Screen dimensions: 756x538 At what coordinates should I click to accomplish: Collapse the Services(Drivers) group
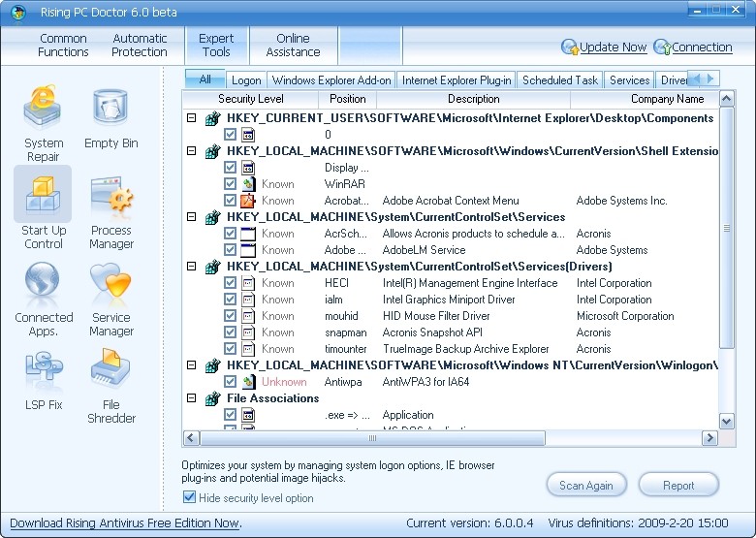tap(191, 267)
